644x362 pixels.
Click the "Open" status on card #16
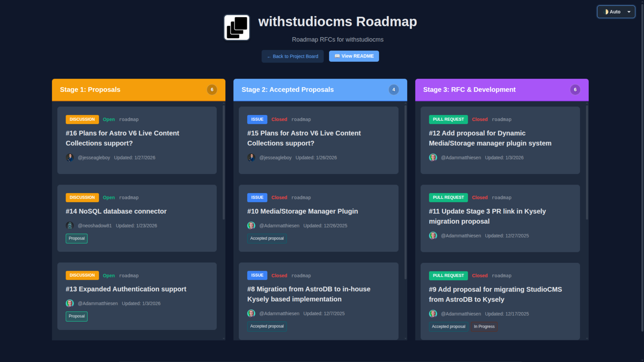[109, 120]
